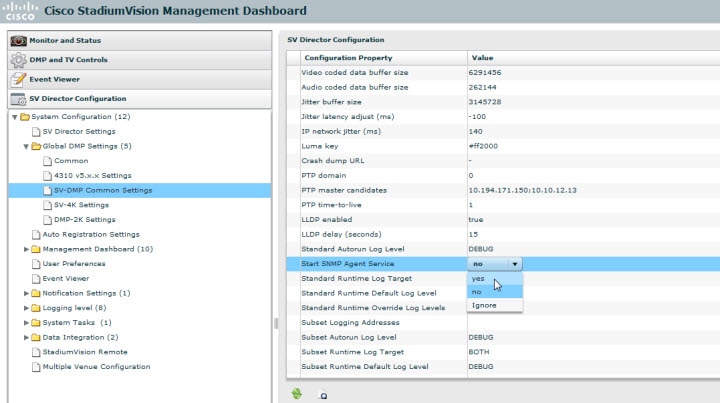Click the LLDP enabled value true
This screenshot has width=720, height=403.
point(476,219)
